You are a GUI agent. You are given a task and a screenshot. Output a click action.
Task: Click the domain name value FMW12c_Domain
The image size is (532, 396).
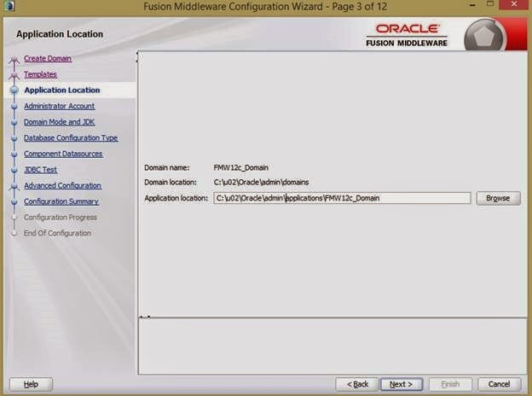[241, 167]
